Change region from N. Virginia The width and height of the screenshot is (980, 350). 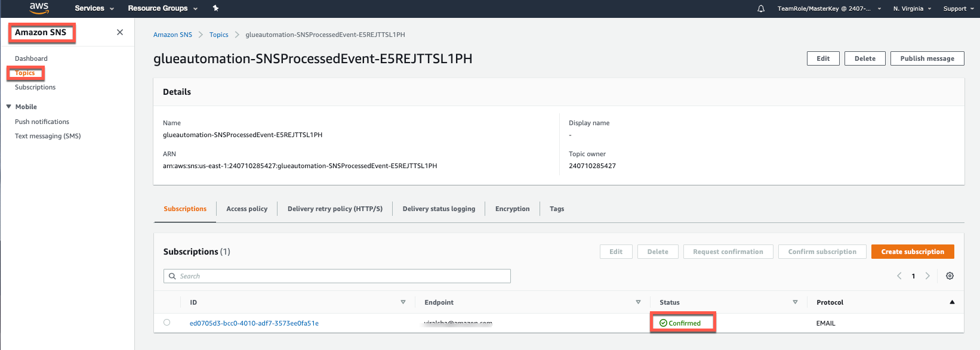[x=912, y=8]
